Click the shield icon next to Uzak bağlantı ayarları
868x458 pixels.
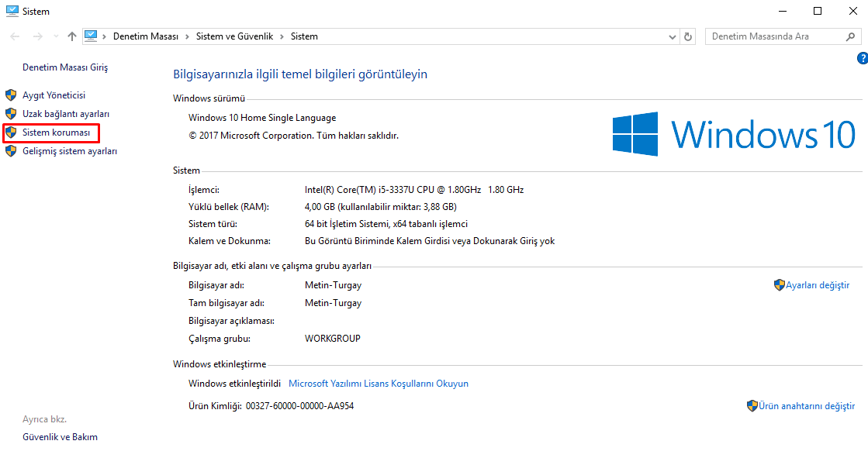pyautogui.click(x=11, y=114)
